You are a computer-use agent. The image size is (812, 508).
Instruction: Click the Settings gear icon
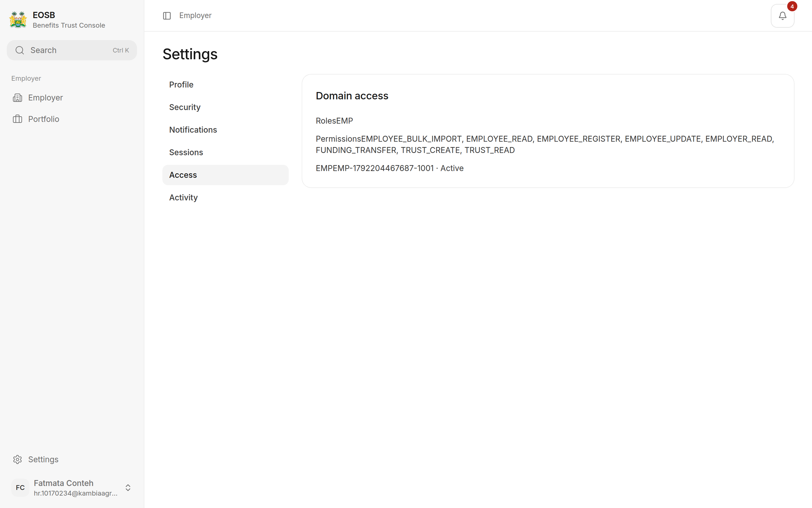17,459
